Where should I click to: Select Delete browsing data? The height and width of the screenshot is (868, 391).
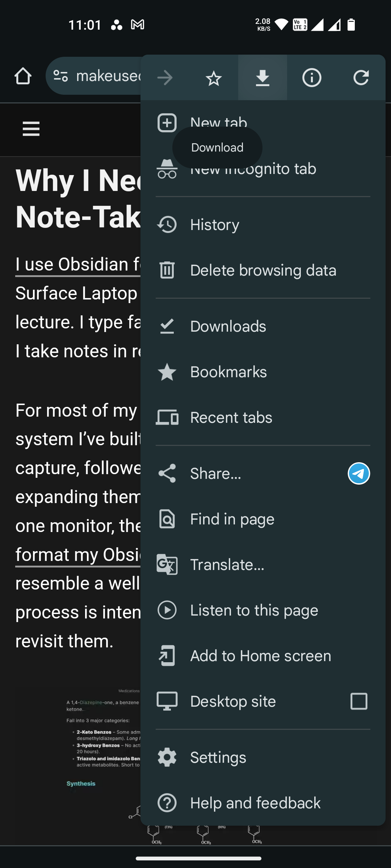[263, 270]
